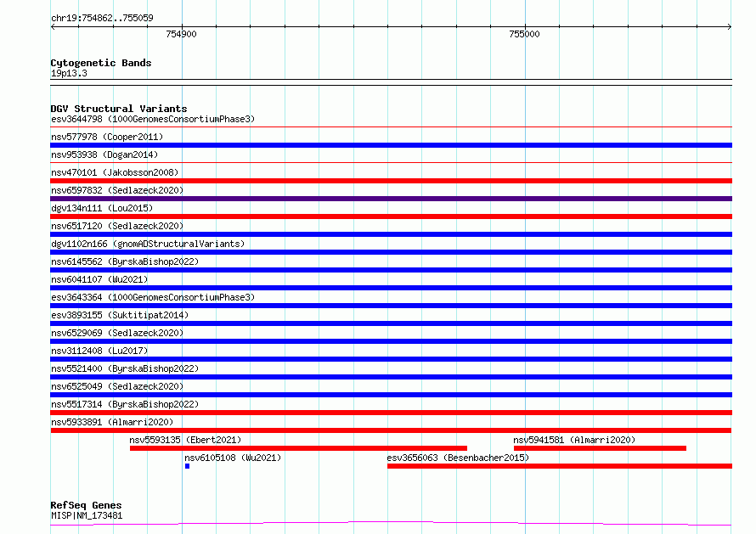
Task: Click the nsv6525049 Sedlazeck2020 label
Action: coord(117,386)
